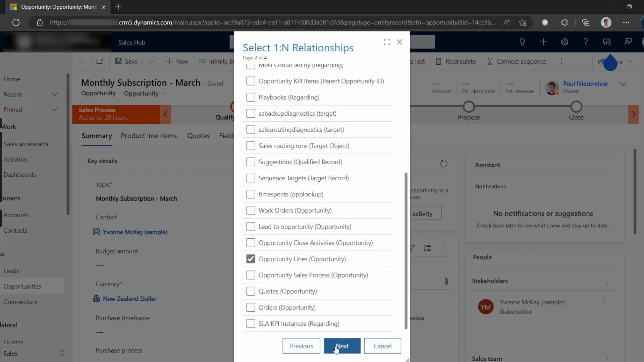Click the Yvonne McKay contact link
Screen dimensions: 644x362
pyautogui.click(x=136, y=232)
